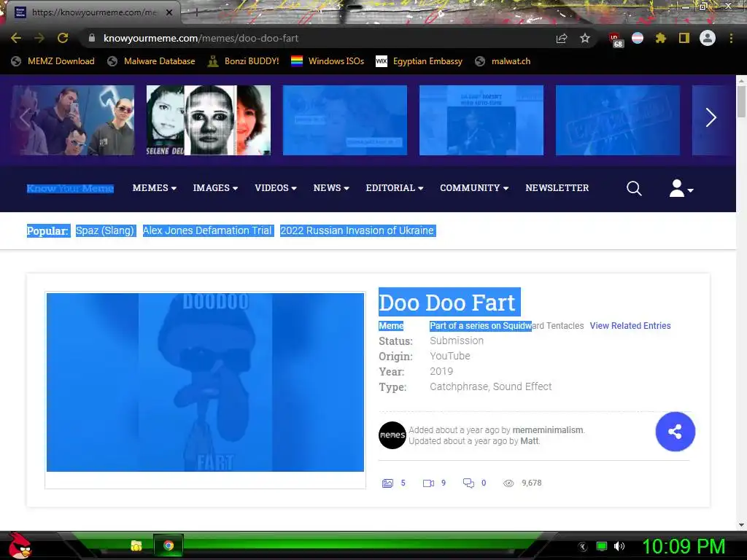
Task: Open the NEWSLETTER menu item
Action: (x=557, y=188)
